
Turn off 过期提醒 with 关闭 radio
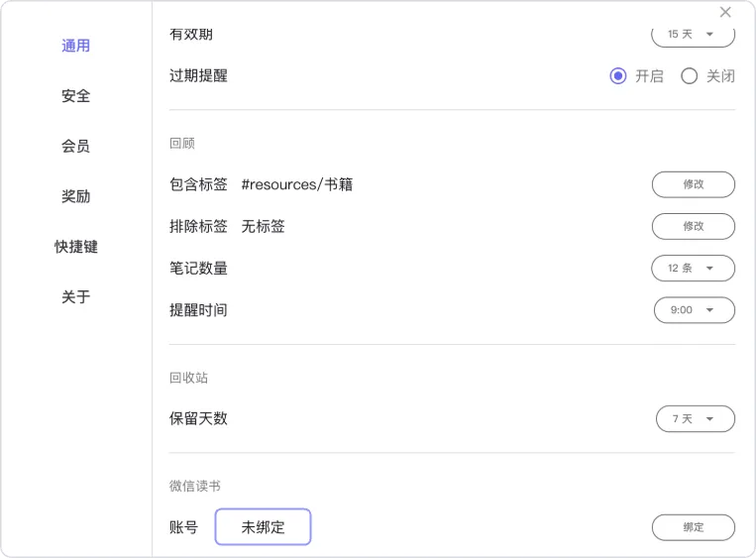[x=689, y=75]
